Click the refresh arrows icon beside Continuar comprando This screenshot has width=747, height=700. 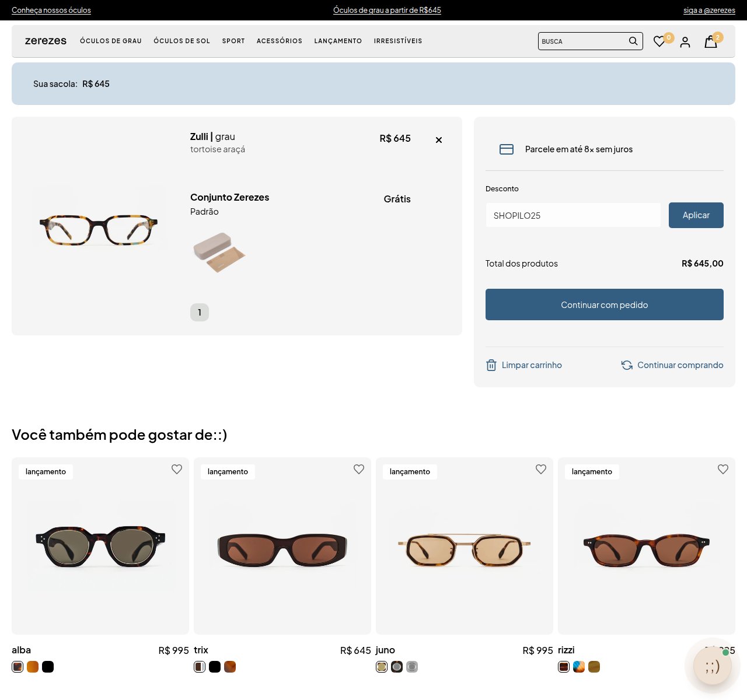(627, 365)
